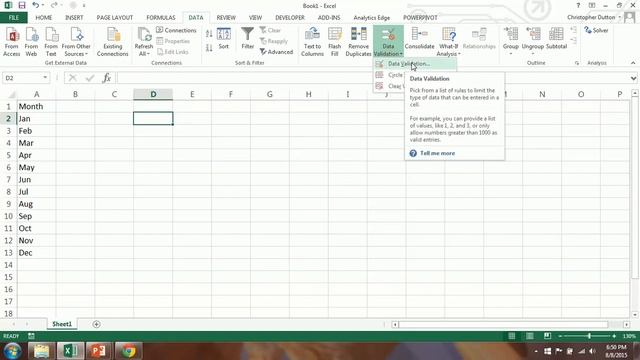Add a new sheet with plus icon

pyautogui.click(x=96, y=324)
